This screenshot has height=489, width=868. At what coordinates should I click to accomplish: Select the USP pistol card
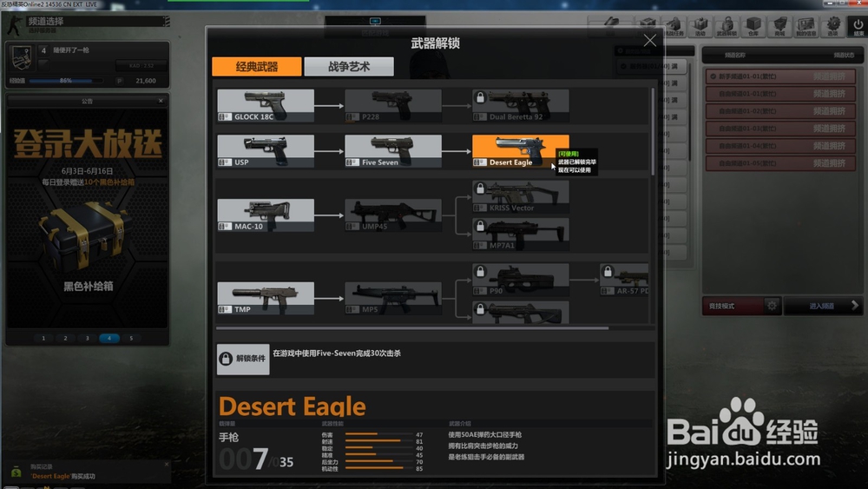(266, 150)
